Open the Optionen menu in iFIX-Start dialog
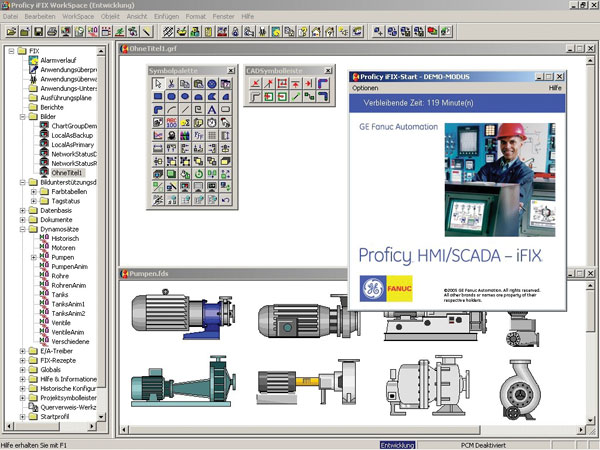The height and width of the screenshot is (450, 600). (x=365, y=88)
